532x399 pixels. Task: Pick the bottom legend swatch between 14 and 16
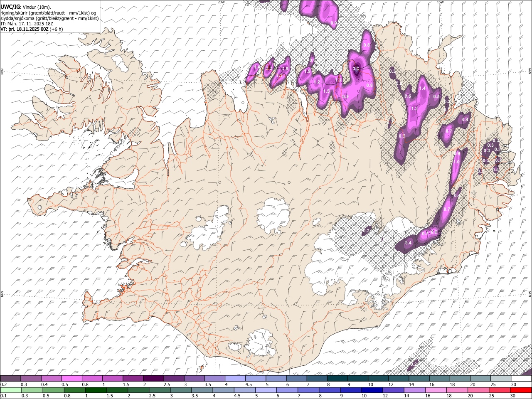pos(414,390)
